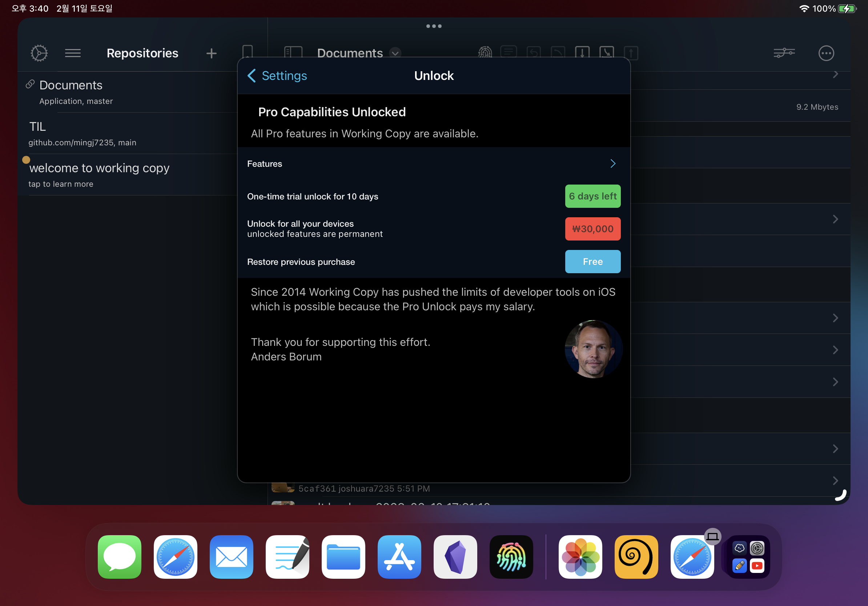Tap 'One-time trial unlock for 10 days' label
This screenshot has width=868, height=606.
pos(312,197)
